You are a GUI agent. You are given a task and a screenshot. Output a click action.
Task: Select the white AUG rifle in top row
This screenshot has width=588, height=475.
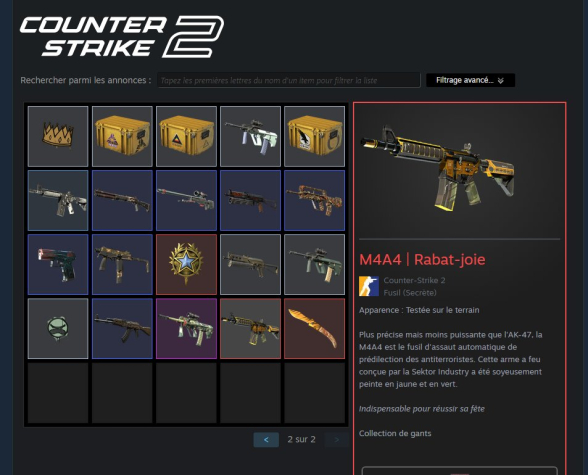point(250,136)
